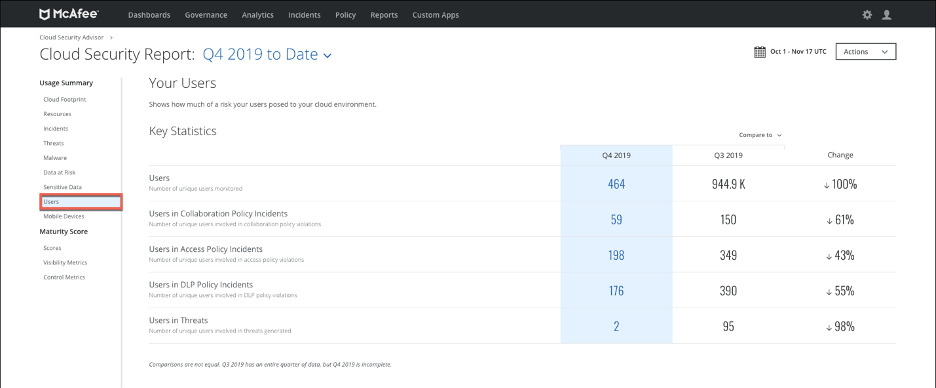Select Users in sidebar
The image size is (936, 388).
(x=81, y=202)
